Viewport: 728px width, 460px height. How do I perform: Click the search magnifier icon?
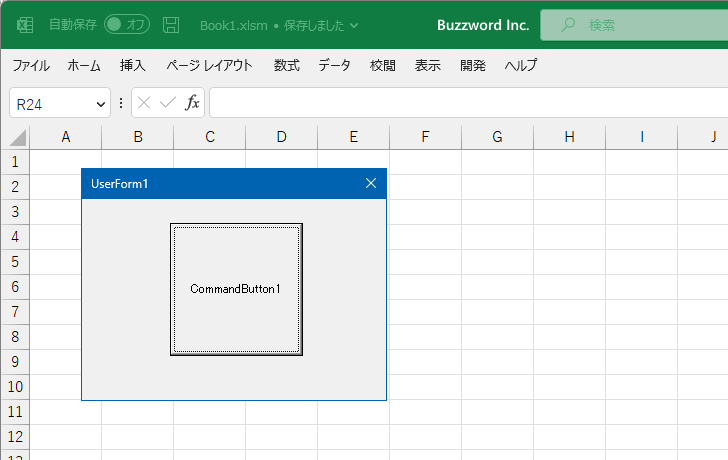click(x=567, y=25)
